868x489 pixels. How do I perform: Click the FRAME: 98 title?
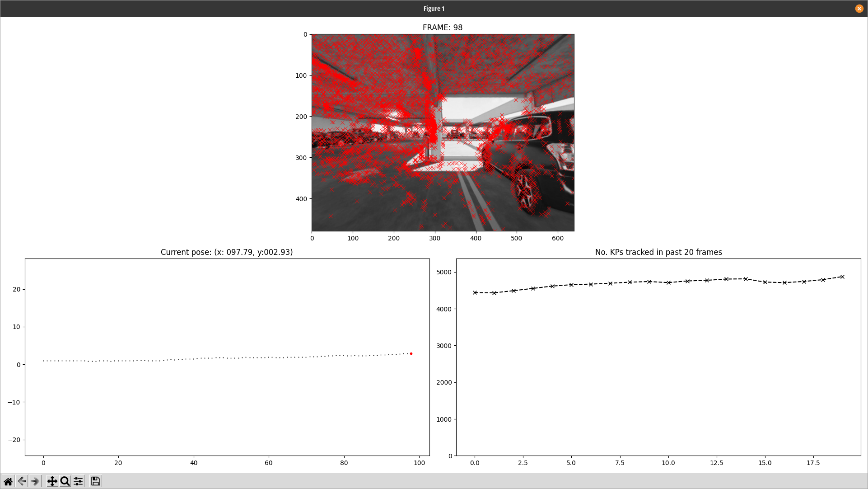[442, 28]
